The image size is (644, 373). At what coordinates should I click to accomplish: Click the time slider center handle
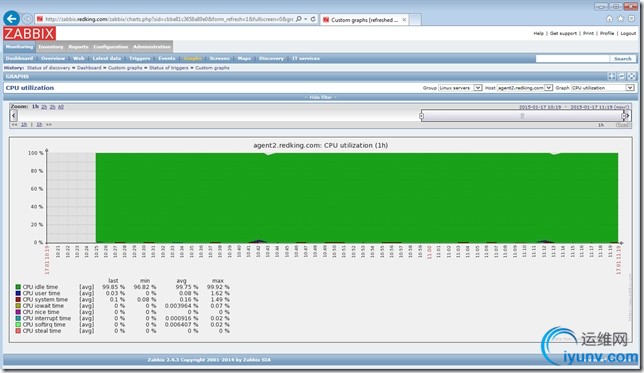click(x=522, y=116)
